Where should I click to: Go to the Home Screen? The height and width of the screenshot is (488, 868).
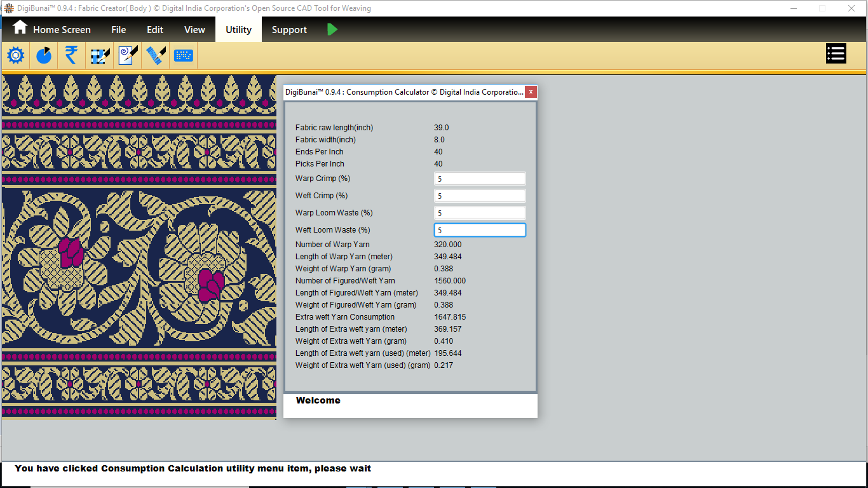(52, 29)
